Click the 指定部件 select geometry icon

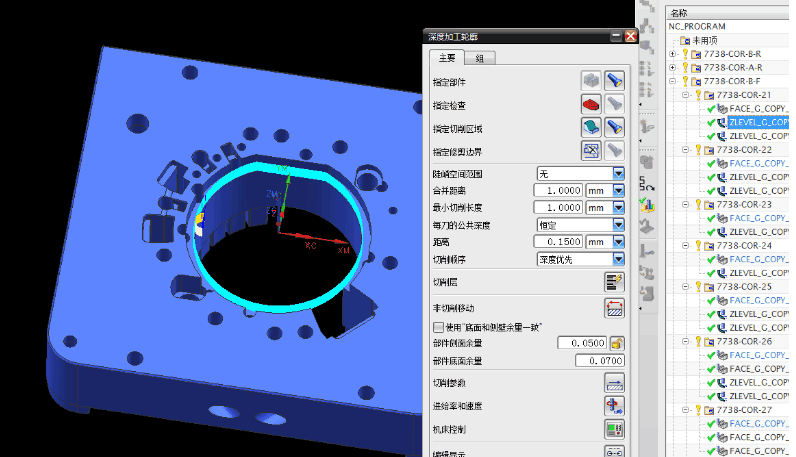point(591,81)
